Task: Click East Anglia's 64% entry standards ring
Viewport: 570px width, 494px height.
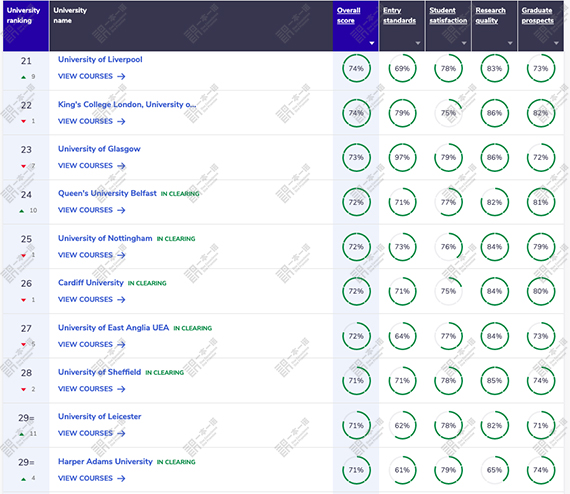Action: 402,336
